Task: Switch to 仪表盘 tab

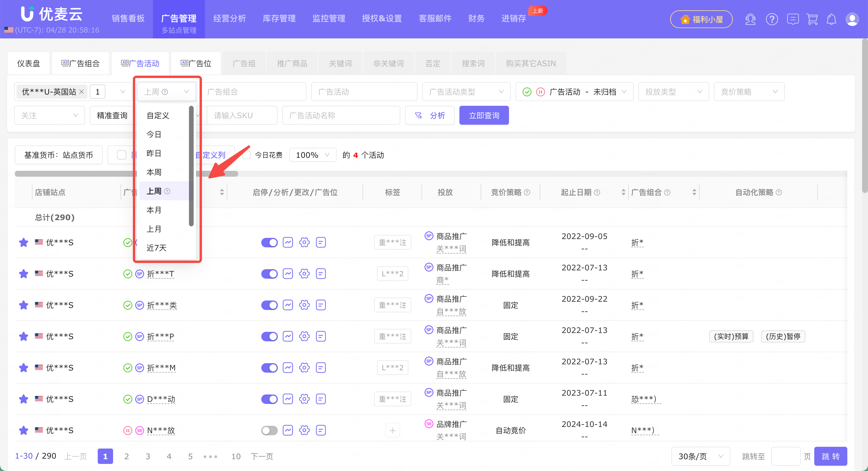Action: (x=29, y=64)
